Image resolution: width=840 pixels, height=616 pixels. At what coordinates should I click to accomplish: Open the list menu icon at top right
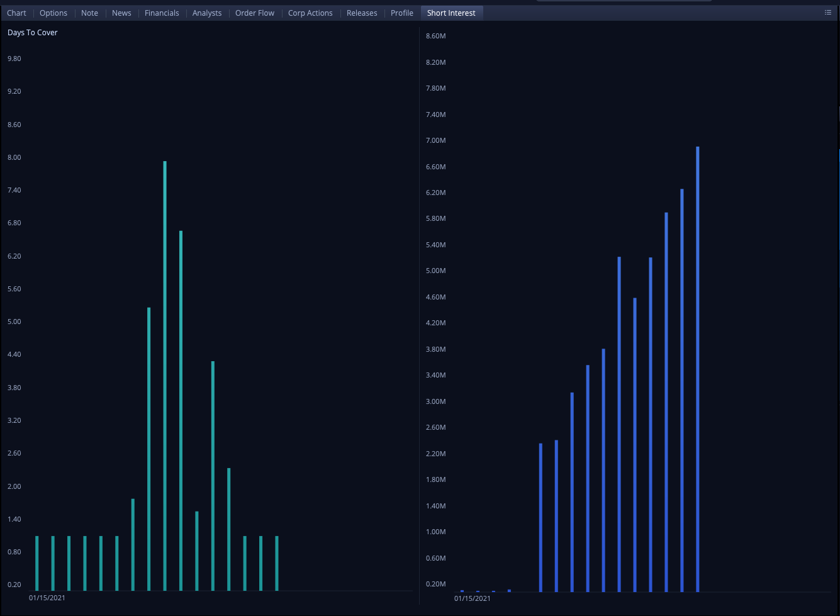tap(828, 13)
